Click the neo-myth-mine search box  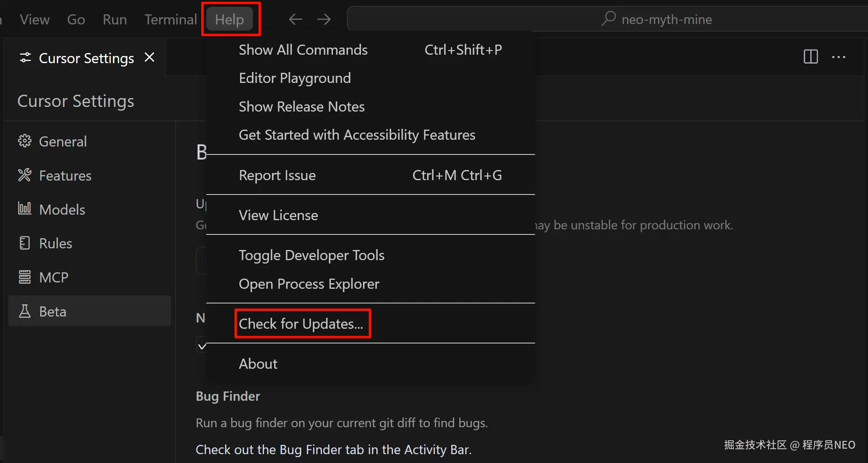(x=606, y=19)
